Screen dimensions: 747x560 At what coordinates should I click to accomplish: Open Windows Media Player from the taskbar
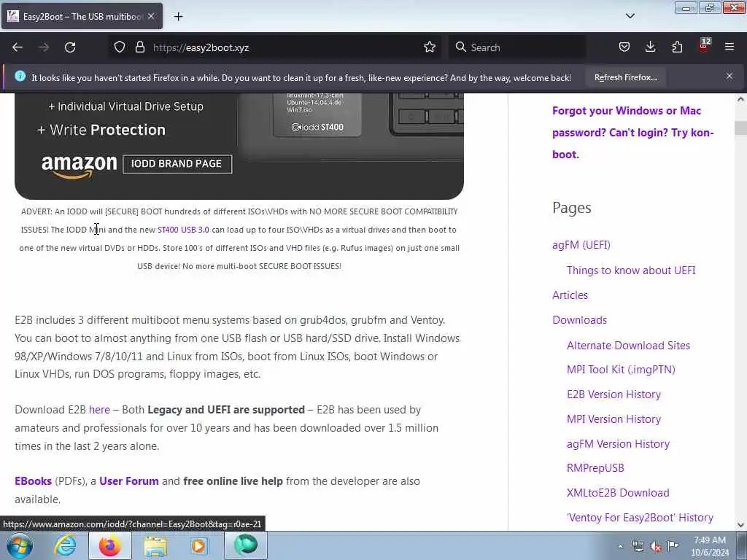pyautogui.click(x=200, y=545)
